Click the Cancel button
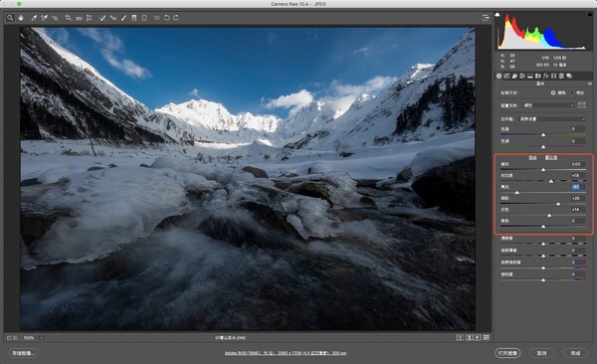597x364 pixels. tap(542, 353)
